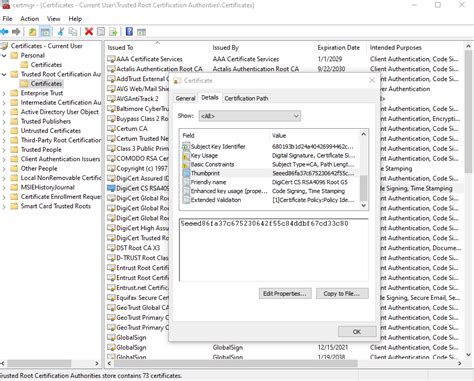Viewport: 474px width, 381px height.
Task: Sort by the Issued To column header
Action: tap(157, 48)
